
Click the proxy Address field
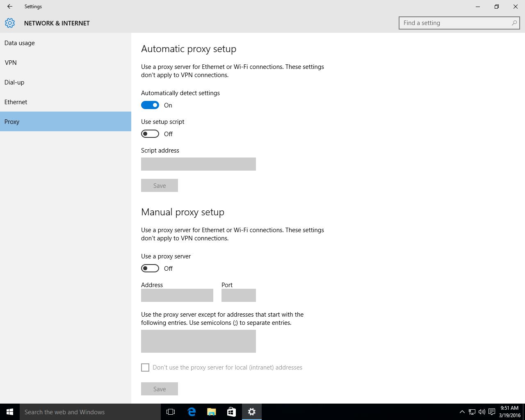(177, 295)
